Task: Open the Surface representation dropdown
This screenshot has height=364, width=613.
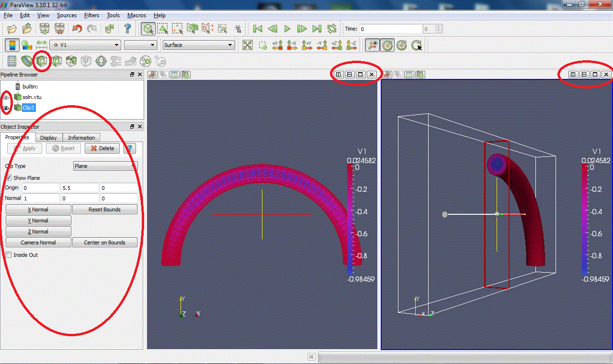Action: tap(198, 45)
